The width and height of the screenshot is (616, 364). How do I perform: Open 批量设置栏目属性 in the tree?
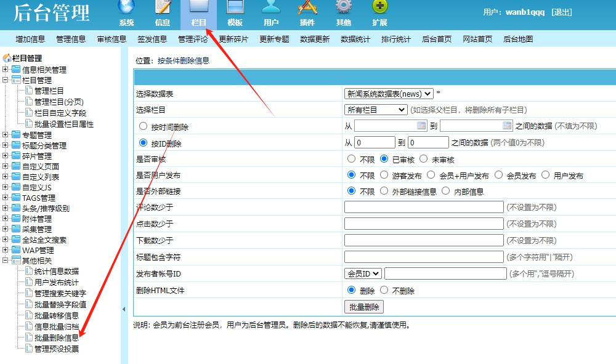(x=64, y=124)
